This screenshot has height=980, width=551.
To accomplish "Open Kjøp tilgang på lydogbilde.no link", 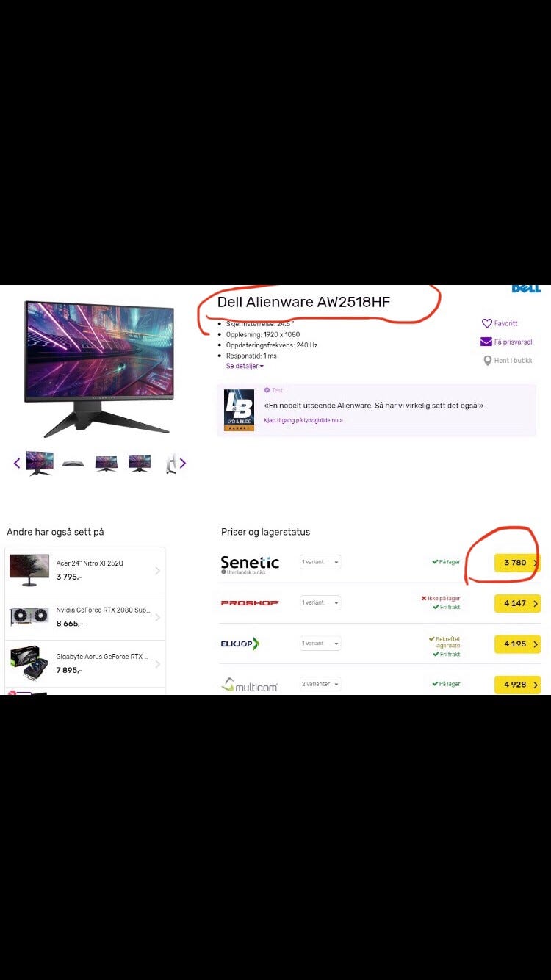I will [303, 420].
